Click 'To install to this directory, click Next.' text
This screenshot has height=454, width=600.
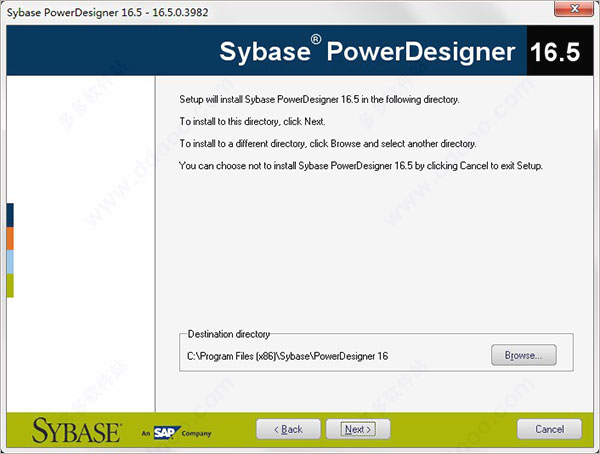pos(252,122)
